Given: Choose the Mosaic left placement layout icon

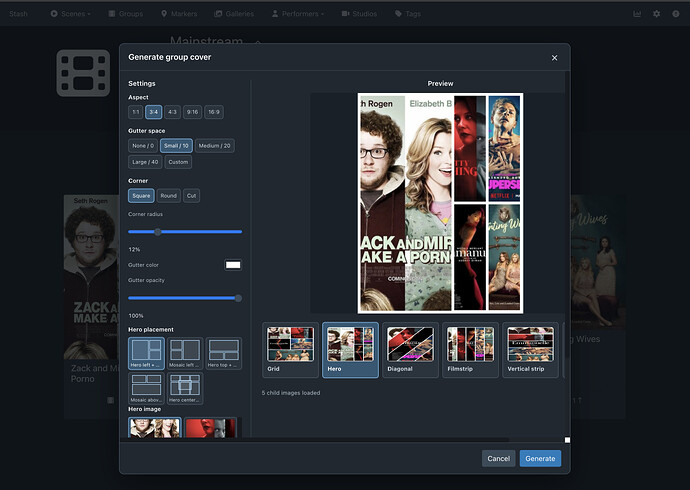Looking at the screenshot, I should [185, 353].
